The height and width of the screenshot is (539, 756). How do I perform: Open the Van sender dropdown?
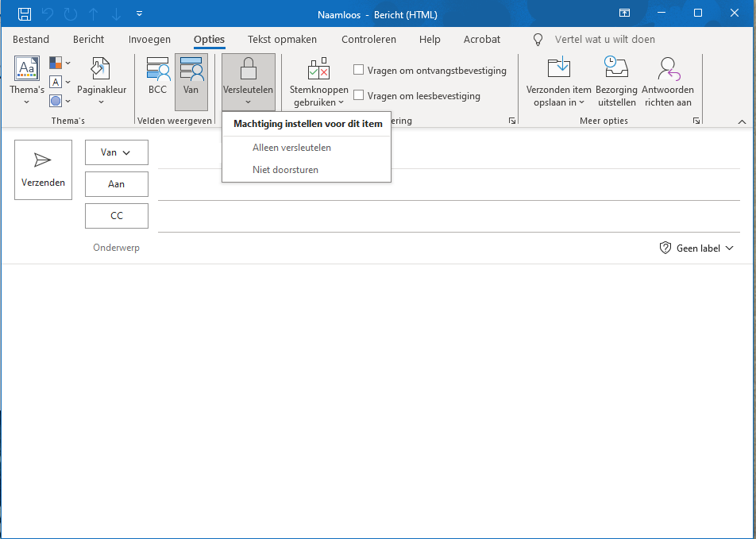click(x=117, y=152)
